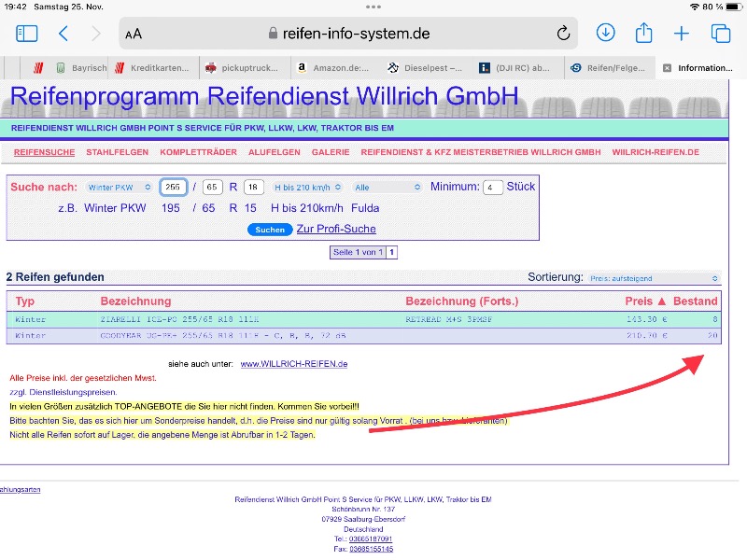747x560 pixels.
Task: Open the Zur Profi-Suche link
Action: tap(336, 229)
